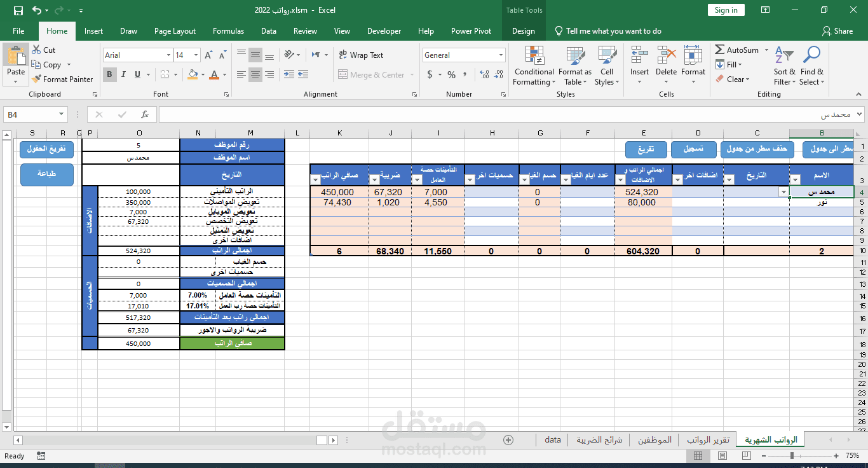Open the font name dropdown showing Arial
The width and height of the screenshot is (868, 468).
coord(169,55)
